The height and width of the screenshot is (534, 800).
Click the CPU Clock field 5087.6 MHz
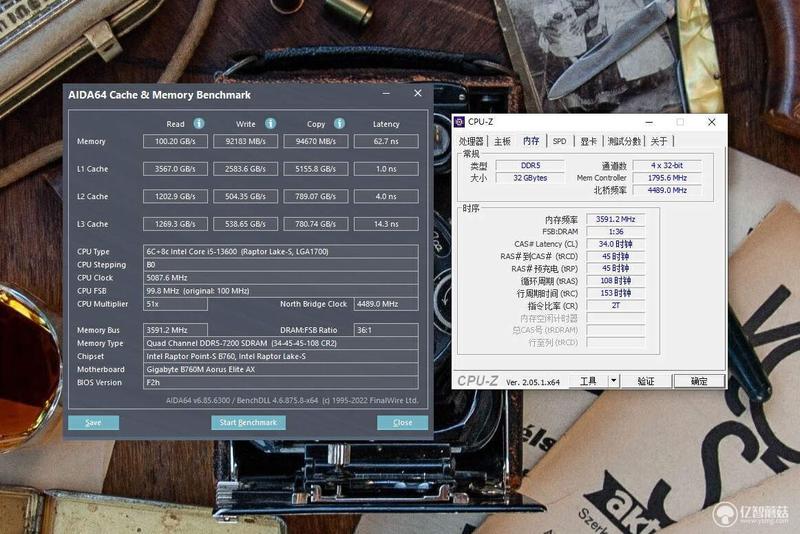click(x=281, y=278)
